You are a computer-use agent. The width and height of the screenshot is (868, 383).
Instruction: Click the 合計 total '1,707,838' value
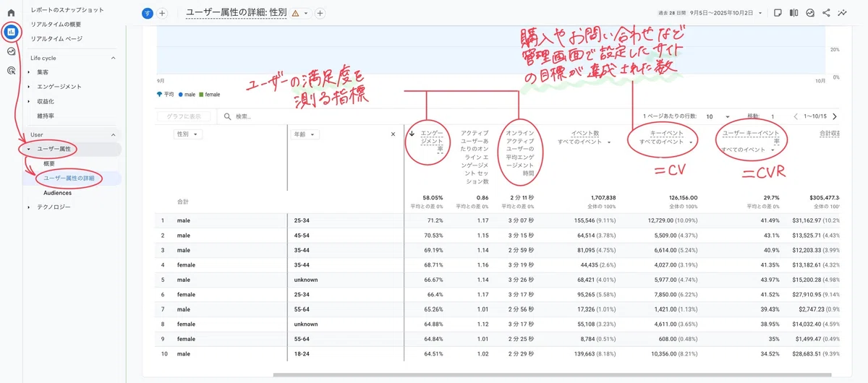click(603, 197)
